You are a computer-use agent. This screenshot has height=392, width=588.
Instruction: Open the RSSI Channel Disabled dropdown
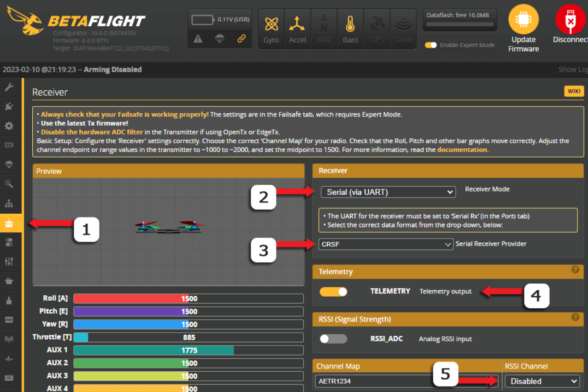click(542, 381)
